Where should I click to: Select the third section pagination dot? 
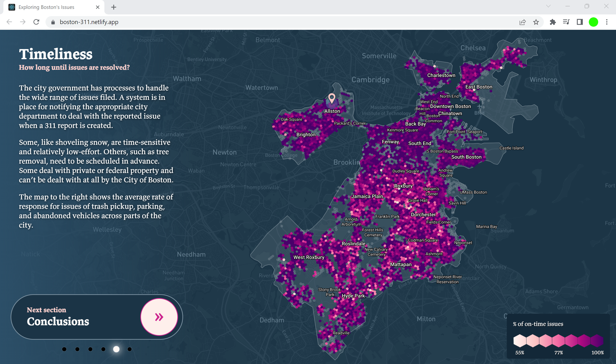[90, 349]
